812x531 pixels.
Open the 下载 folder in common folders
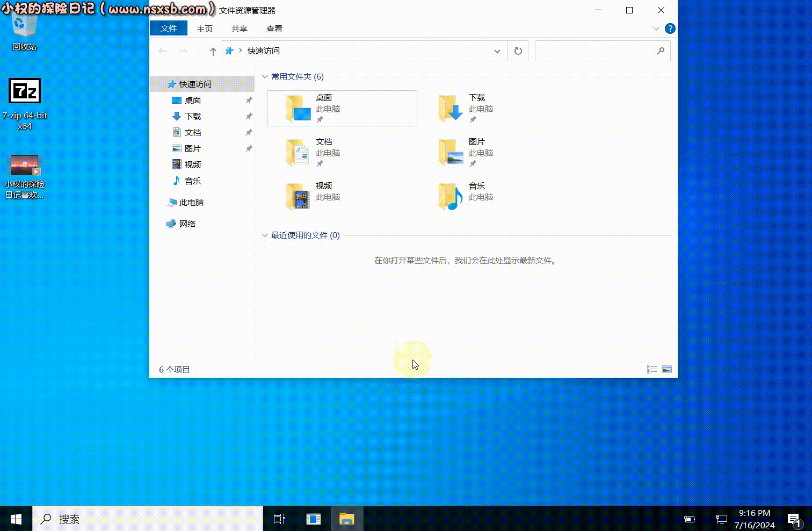pyautogui.click(x=465, y=108)
